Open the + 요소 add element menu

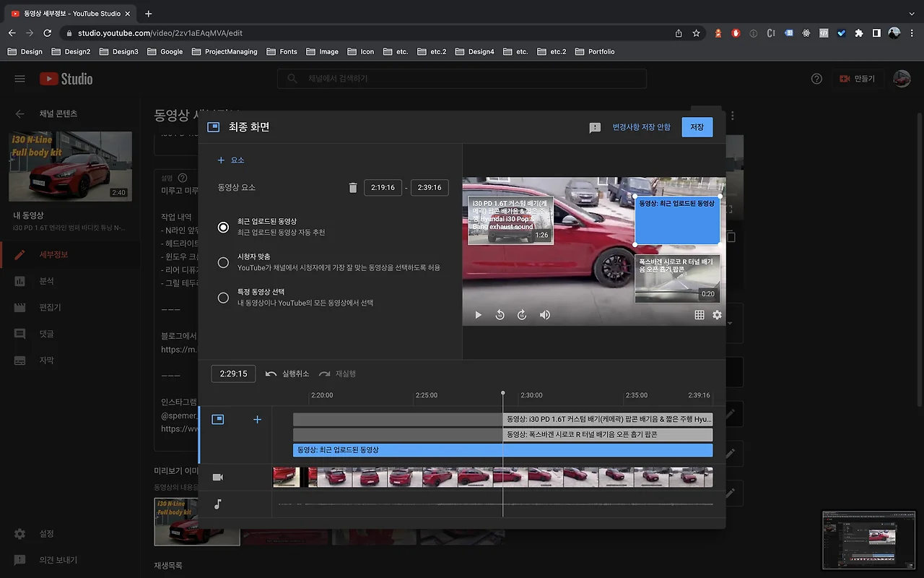pos(232,160)
